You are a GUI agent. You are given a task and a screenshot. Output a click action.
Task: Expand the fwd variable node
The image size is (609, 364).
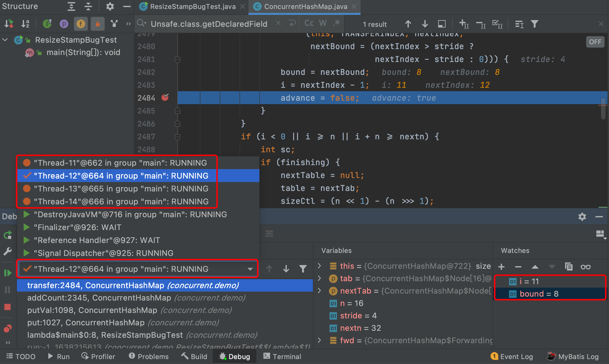coord(320,340)
